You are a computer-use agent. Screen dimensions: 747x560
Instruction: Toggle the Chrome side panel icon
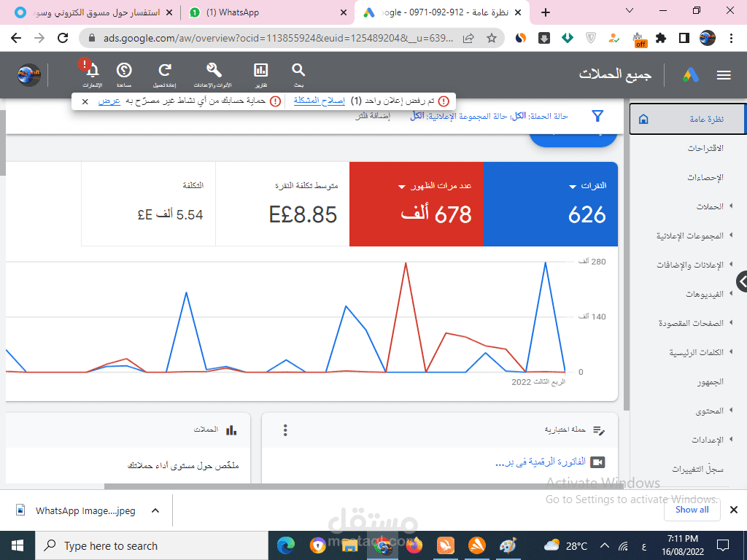click(x=684, y=38)
